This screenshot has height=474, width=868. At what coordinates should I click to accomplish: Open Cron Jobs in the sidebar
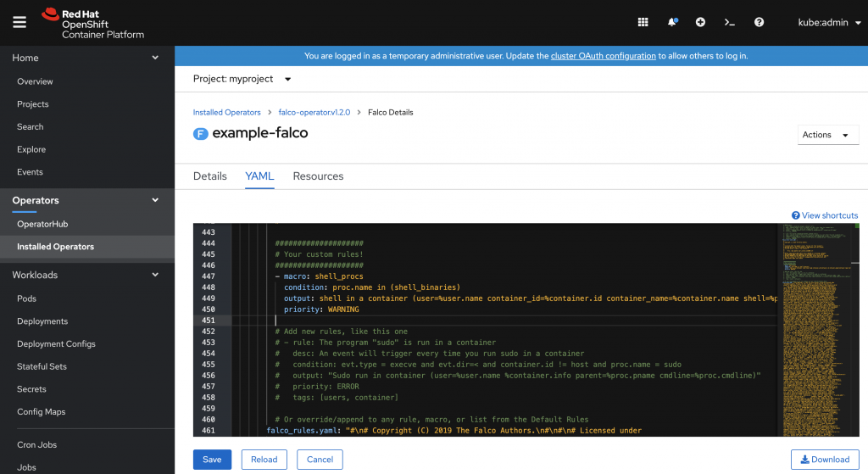coord(36,444)
